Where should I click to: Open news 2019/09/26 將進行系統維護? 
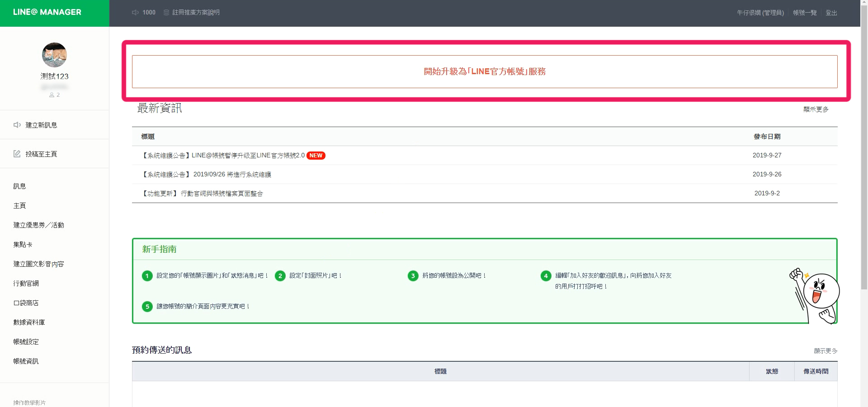click(207, 174)
